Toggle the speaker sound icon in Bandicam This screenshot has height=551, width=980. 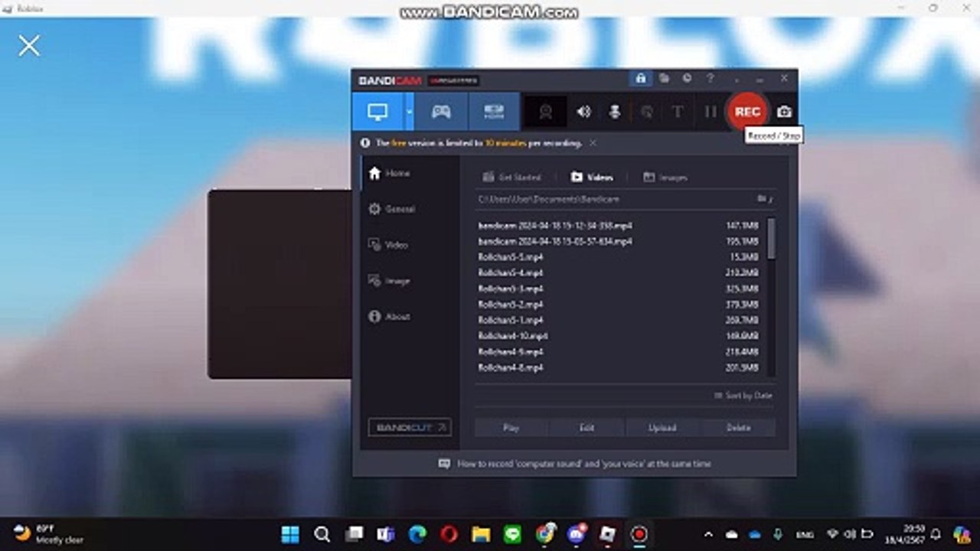click(x=583, y=112)
